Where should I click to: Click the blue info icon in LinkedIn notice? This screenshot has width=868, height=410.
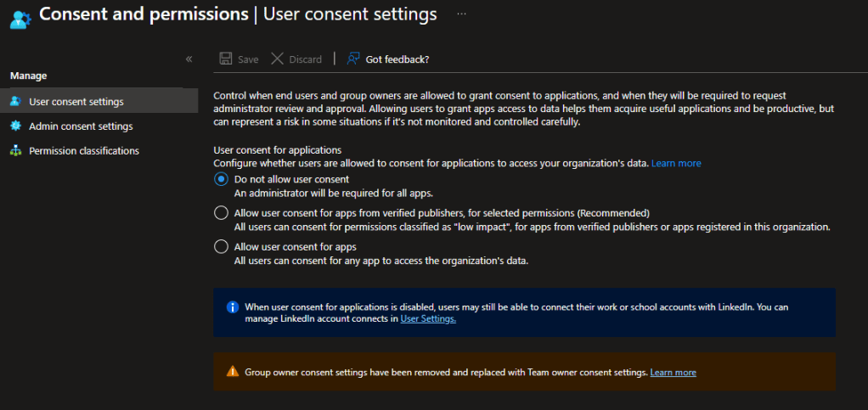(232, 307)
